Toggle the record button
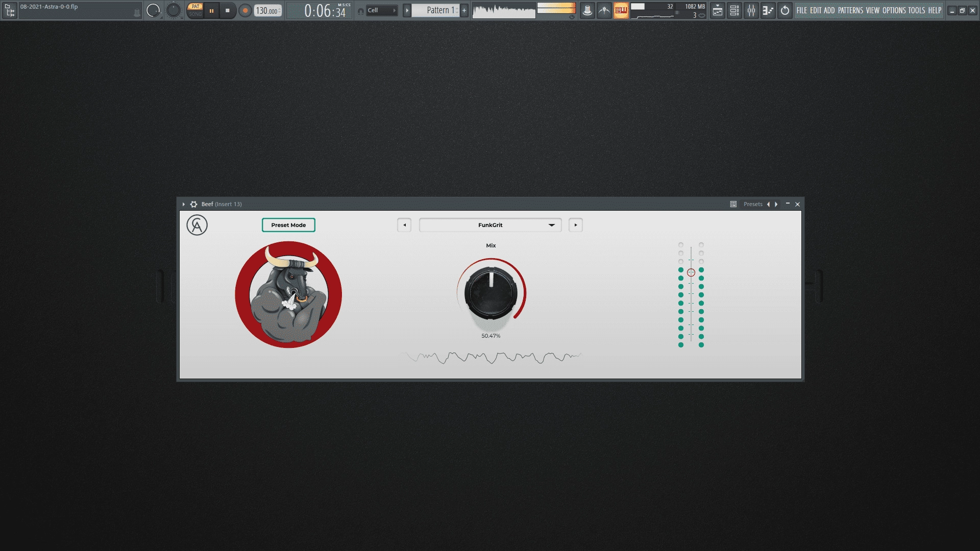This screenshot has height=551, width=980. [245, 10]
